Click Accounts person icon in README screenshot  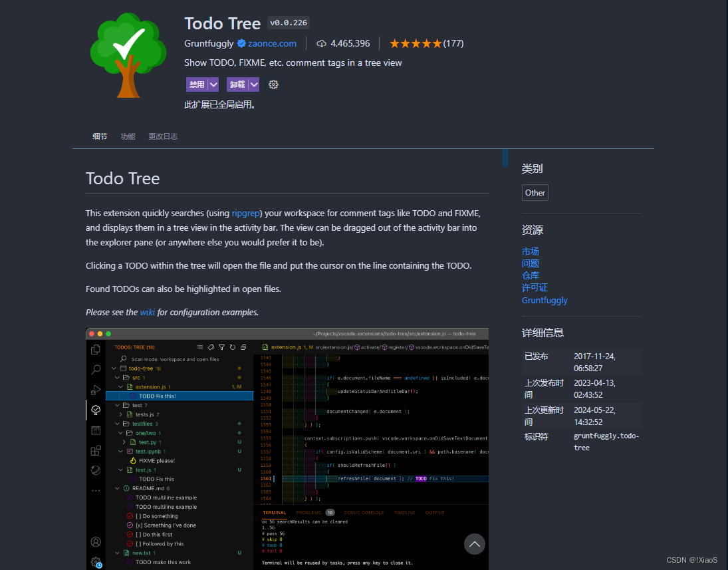(x=96, y=541)
